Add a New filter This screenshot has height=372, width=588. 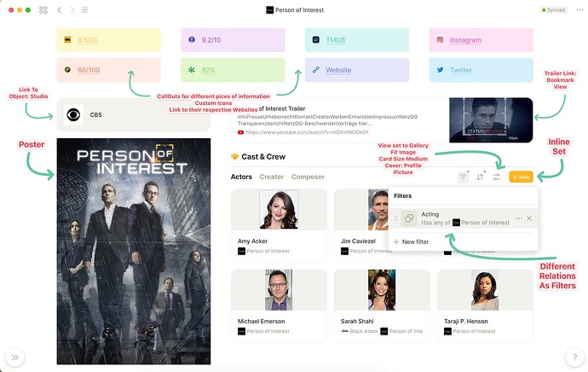[x=411, y=241]
